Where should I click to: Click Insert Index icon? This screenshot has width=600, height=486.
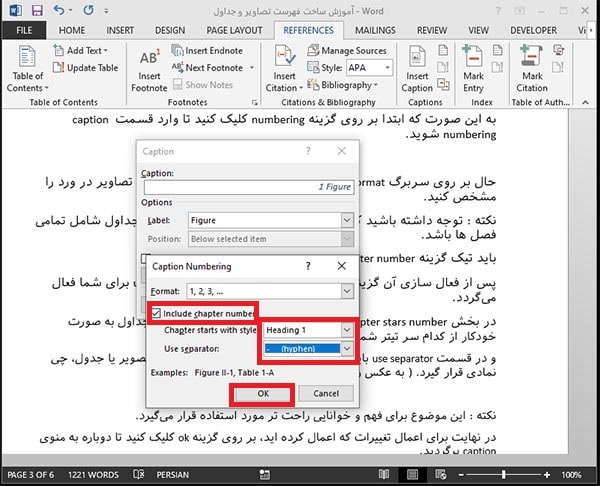point(497,51)
